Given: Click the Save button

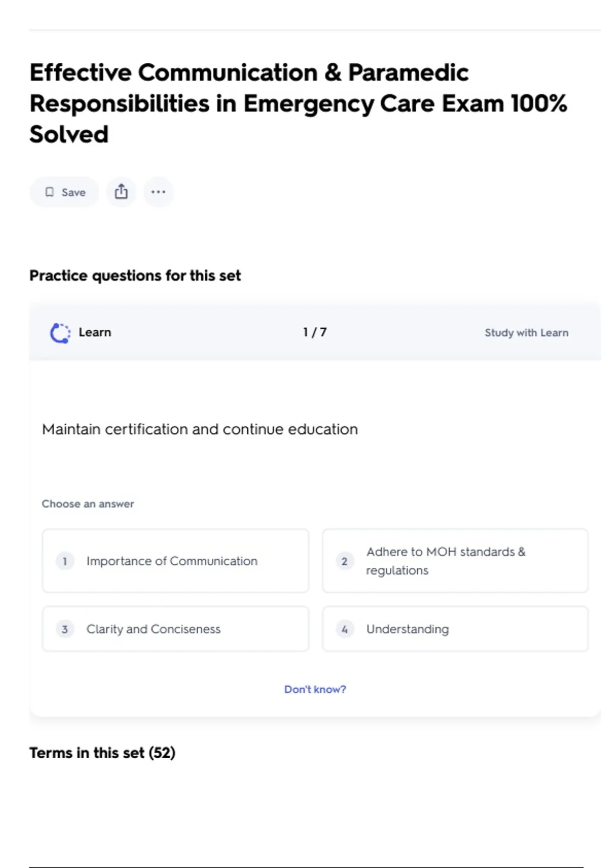Looking at the screenshot, I should click(64, 192).
